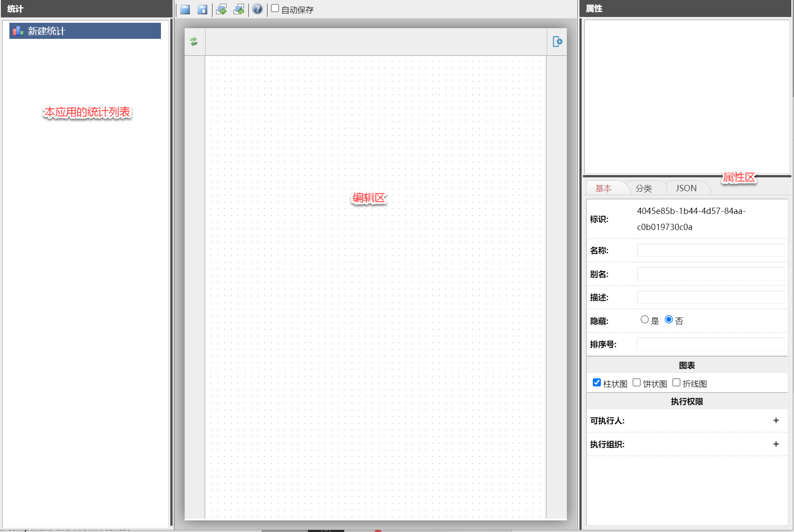Uncheck the 柱状图 chart checkbox

coord(596,383)
